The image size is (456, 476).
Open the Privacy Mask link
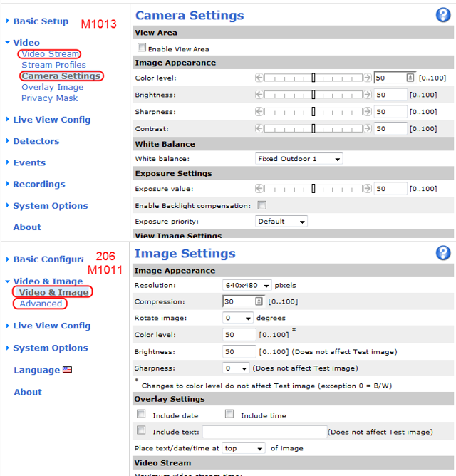[49, 98]
